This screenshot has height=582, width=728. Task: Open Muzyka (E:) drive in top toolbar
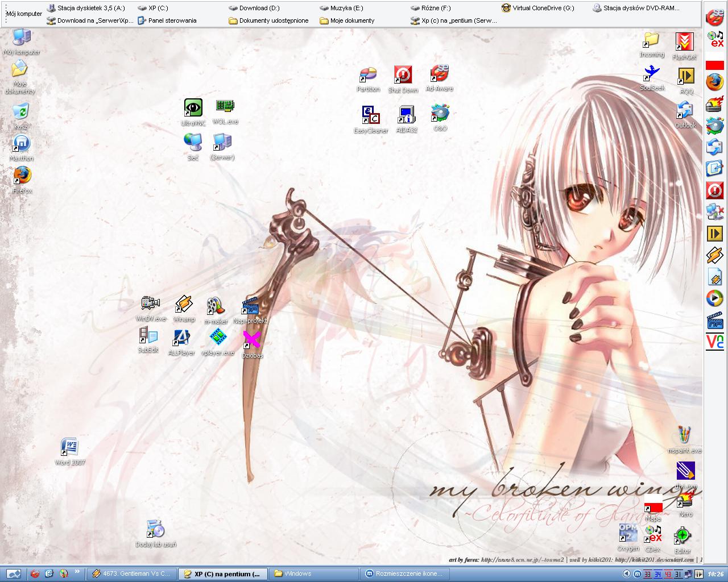pyautogui.click(x=341, y=8)
